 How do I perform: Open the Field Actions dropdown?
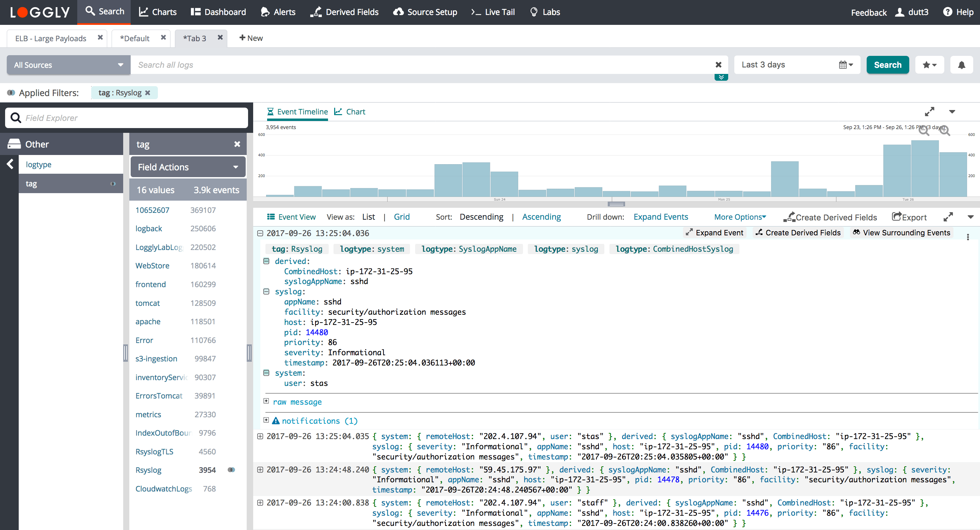(x=188, y=167)
